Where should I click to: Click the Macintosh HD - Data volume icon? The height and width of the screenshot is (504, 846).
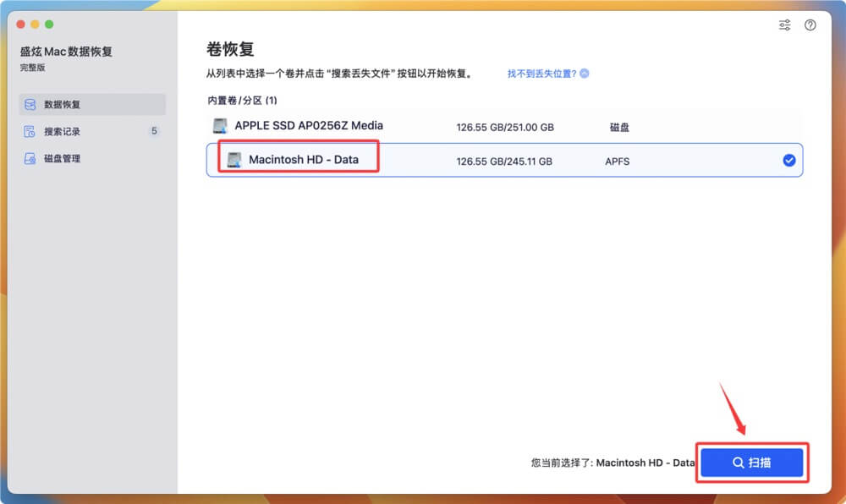pos(233,160)
